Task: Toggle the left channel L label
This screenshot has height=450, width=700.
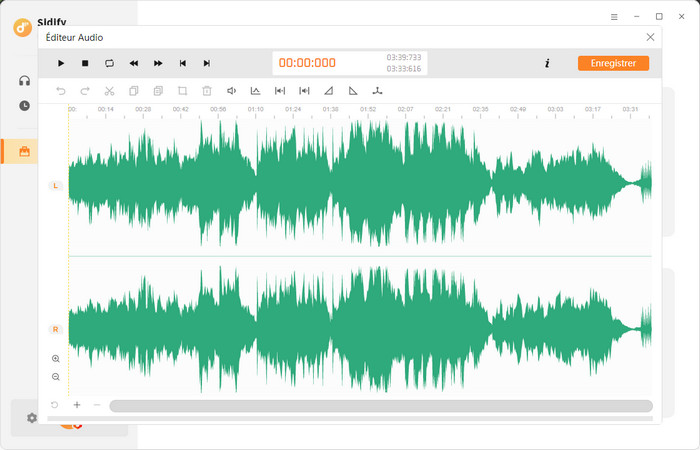Action: (x=55, y=186)
